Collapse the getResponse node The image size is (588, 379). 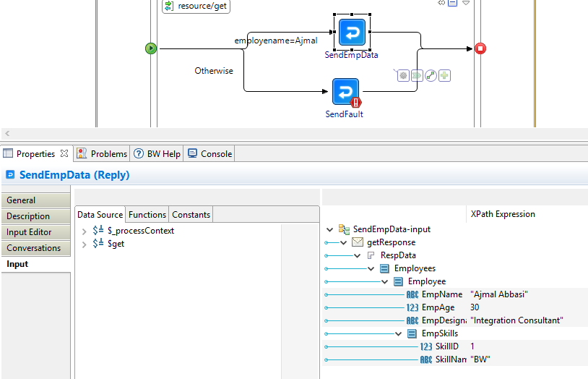(344, 242)
